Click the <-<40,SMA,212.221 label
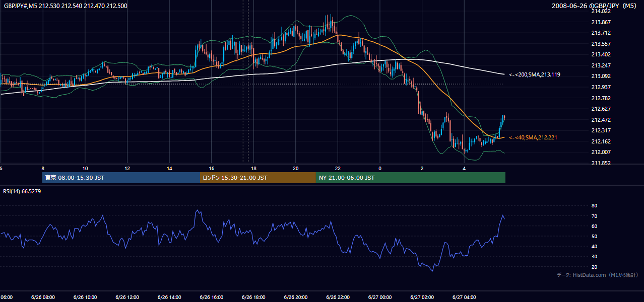The height and width of the screenshot is (302, 644). [533, 137]
